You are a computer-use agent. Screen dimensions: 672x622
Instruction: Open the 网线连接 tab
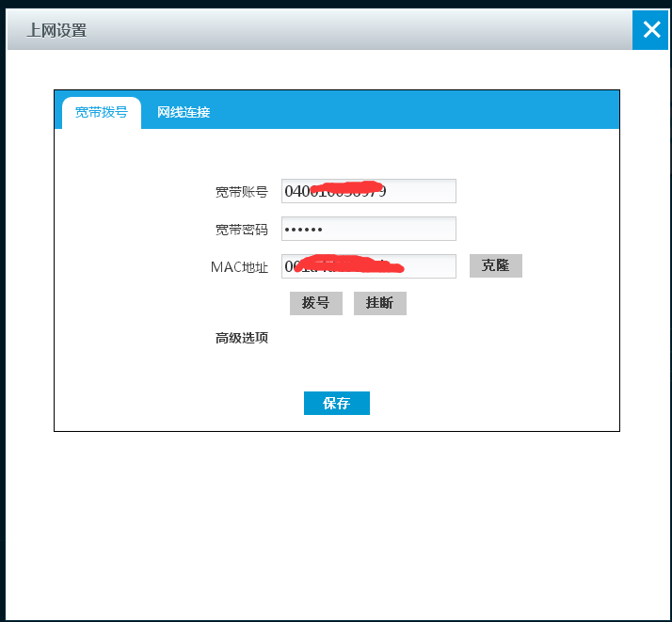[x=184, y=113]
